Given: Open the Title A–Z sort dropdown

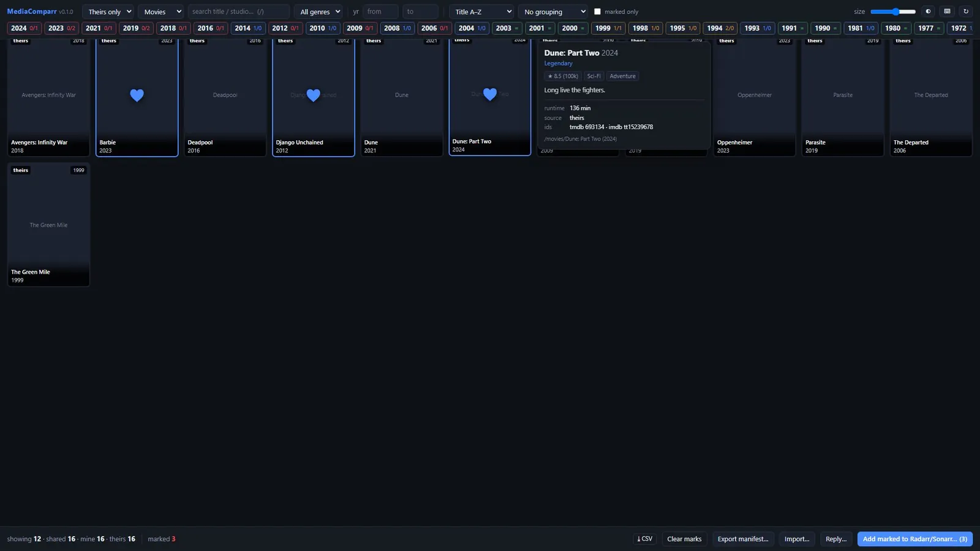Looking at the screenshot, I should click(481, 12).
